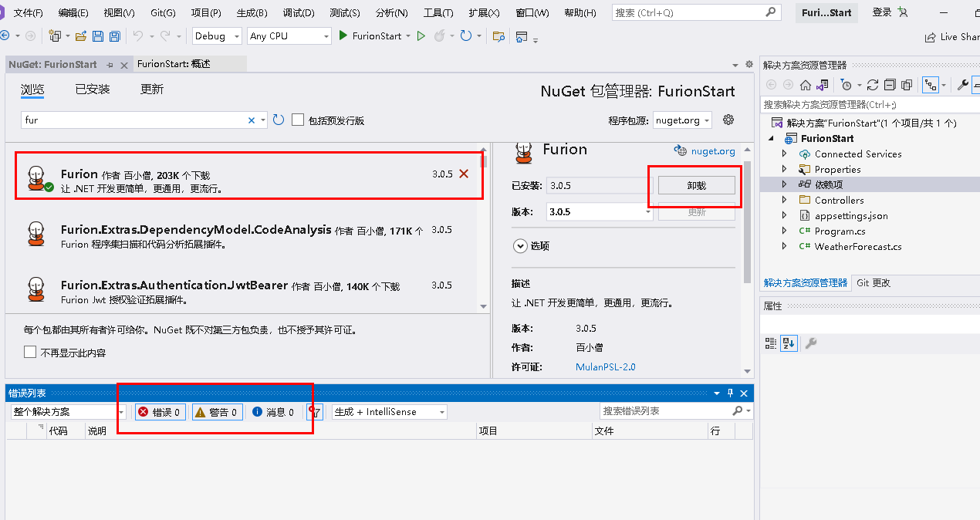Click the Find in Files folder icon
980x520 pixels.
pyautogui.click(x=498, y=36)
